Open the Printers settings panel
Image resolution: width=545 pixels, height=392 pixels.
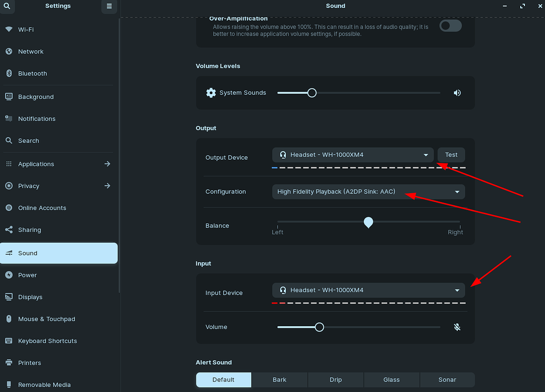(x=59, y=363)
